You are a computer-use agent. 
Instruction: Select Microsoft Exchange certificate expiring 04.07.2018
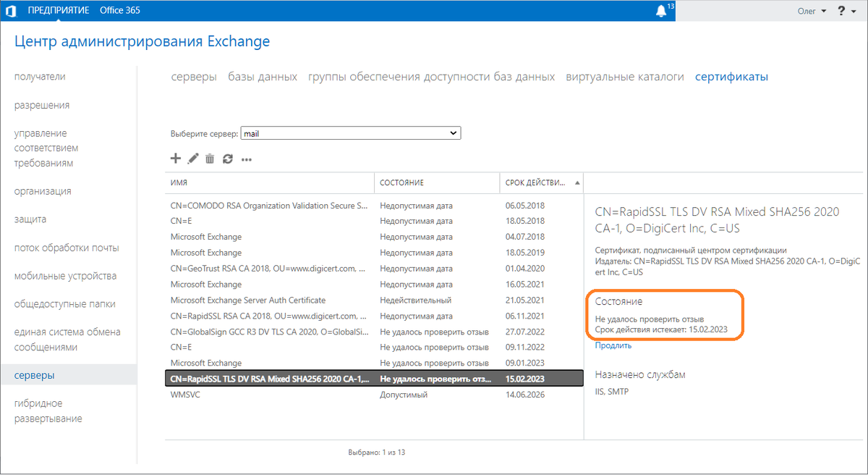coord(374,237)
